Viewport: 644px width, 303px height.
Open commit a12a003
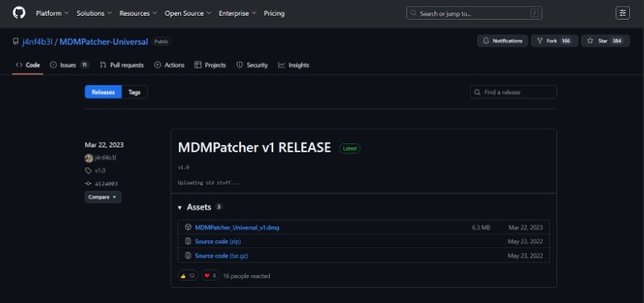pyautogui.click(x=106, y=184)
